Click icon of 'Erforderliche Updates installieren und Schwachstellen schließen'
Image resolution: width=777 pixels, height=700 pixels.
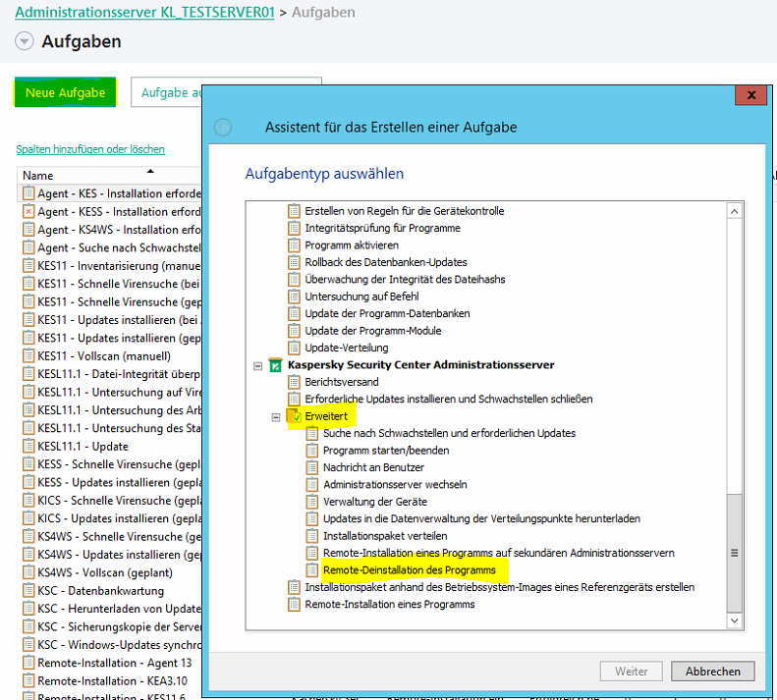(294, 400)
